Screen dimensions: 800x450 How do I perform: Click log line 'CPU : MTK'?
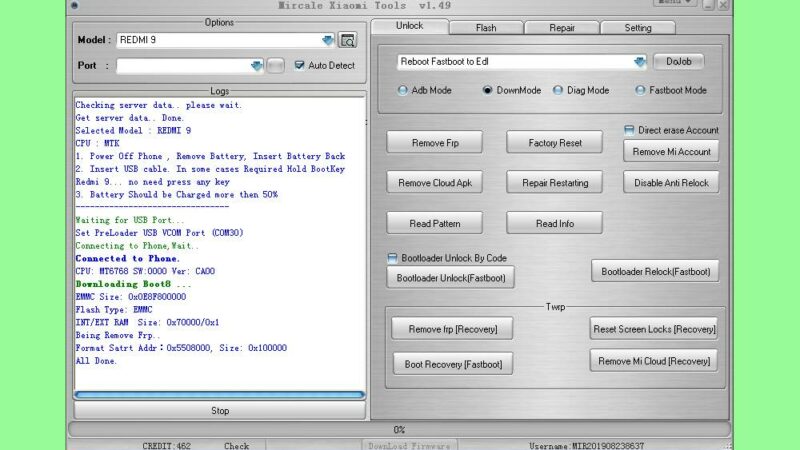click(97, 143)
